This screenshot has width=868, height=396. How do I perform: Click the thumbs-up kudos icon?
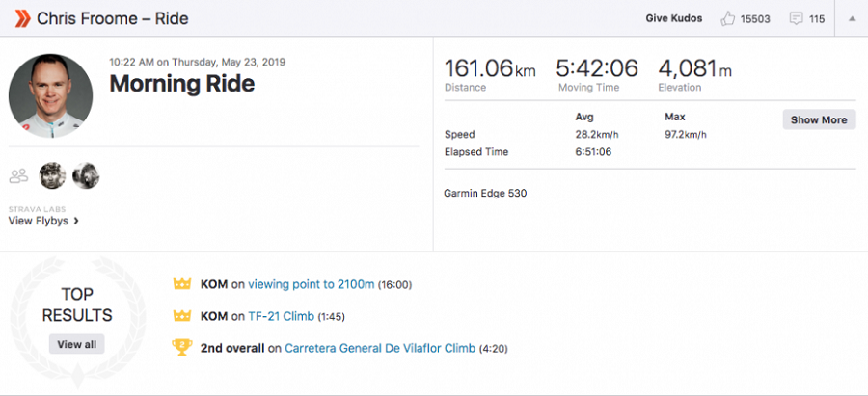[x=727, y=19]
